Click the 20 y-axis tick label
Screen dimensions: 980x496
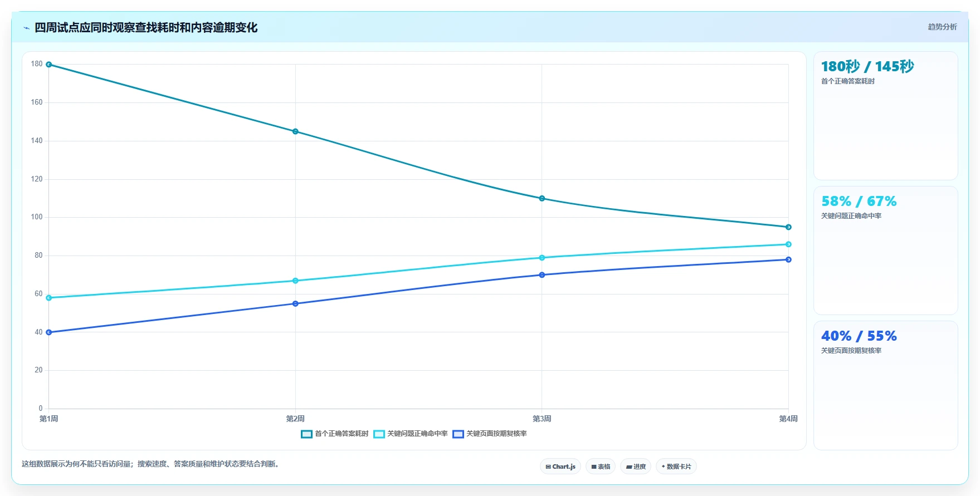tap(38, 370)
